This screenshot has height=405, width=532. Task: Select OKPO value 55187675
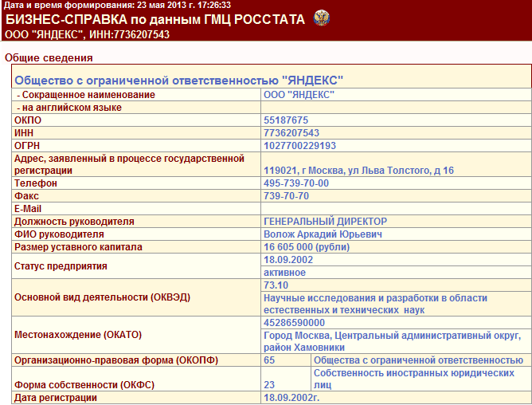point(286,120)
